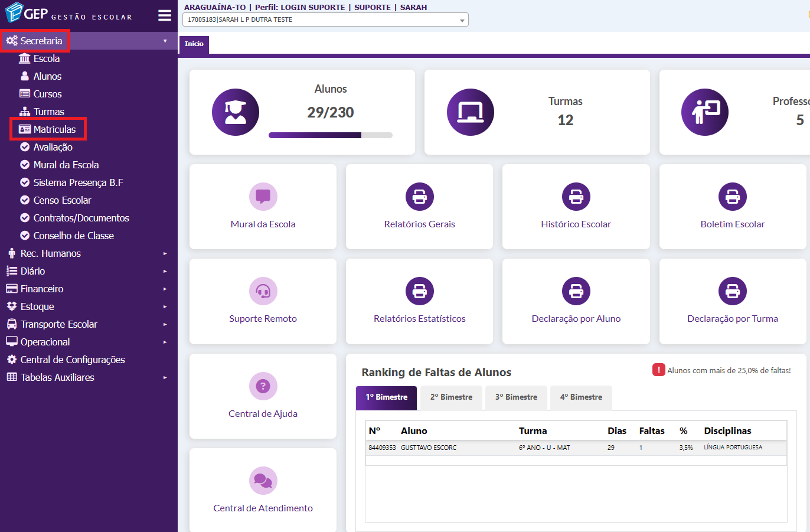Screen dimensions: 810x532
Task: Expand the Financeiro menu
Action: click(x=42, y=289)
